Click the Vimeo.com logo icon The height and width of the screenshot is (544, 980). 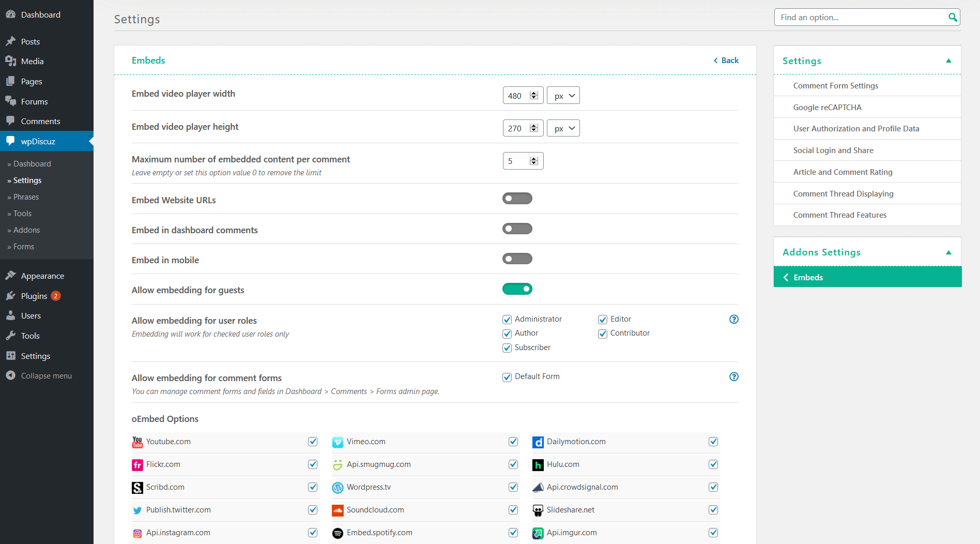(x=338, y=442)
